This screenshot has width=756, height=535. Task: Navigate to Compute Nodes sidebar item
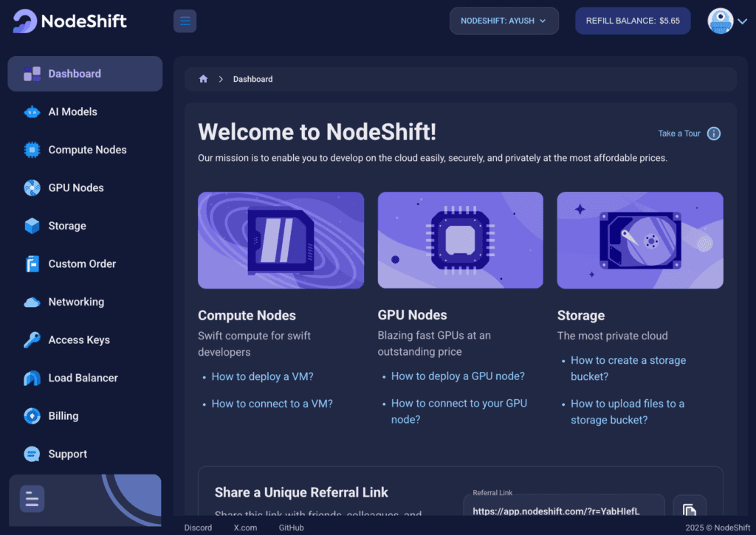85,150
